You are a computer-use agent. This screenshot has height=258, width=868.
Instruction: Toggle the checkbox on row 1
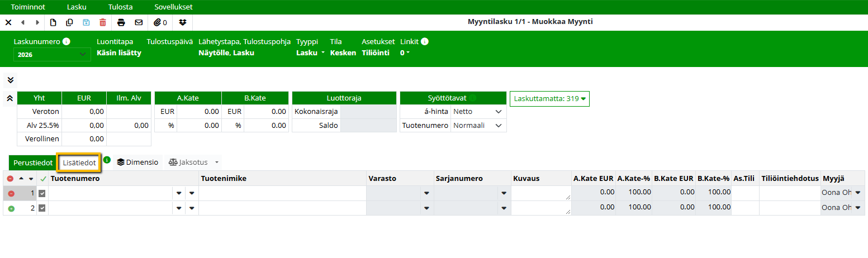tap(42, 193)
